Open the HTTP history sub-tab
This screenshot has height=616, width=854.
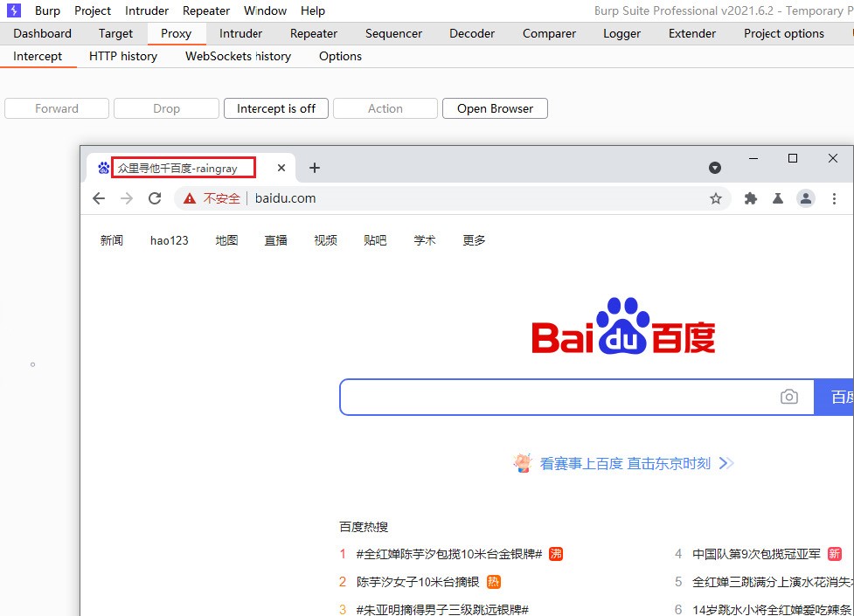pyautogui.click(x=123, y=56)
